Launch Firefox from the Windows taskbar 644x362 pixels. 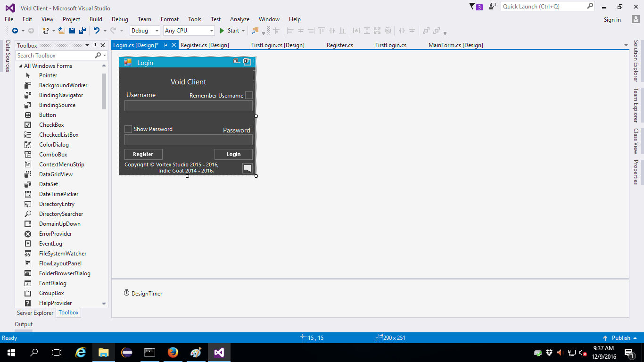coord(173,352)
